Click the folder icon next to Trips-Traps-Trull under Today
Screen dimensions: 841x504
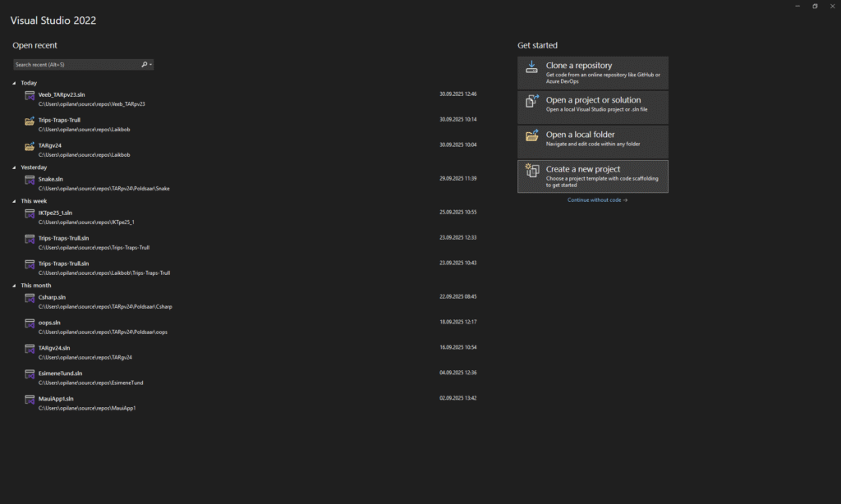tap(30, 121)
